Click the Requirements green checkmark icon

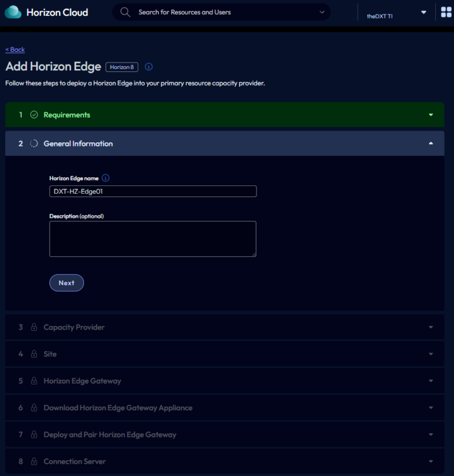34,115
